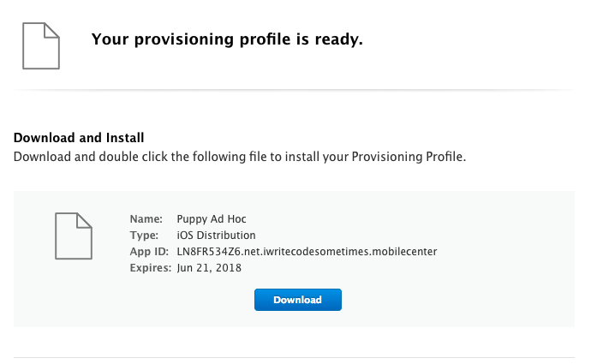
Task: Click the 'Name:' field label
Action: click(x=146, y=219)
